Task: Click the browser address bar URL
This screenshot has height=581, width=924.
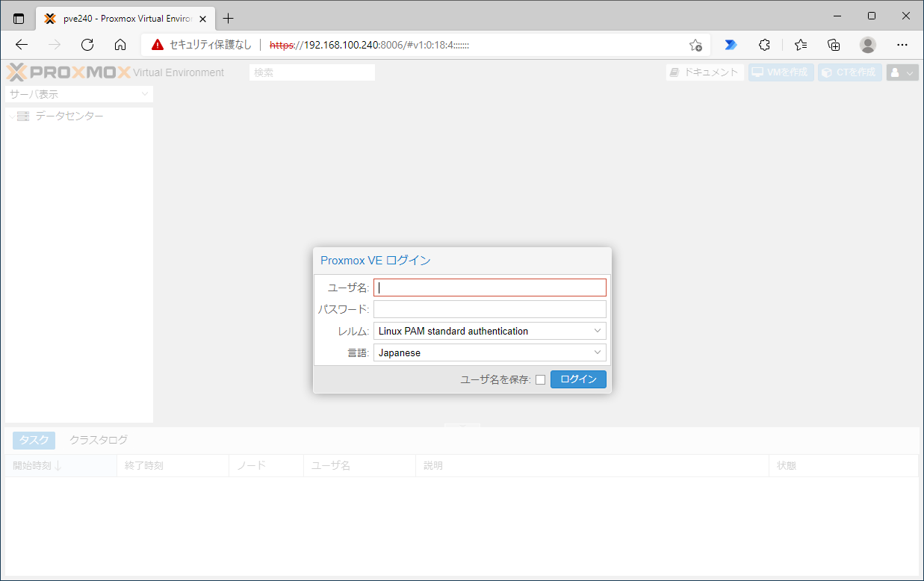Action: click(x=369, y=45)
